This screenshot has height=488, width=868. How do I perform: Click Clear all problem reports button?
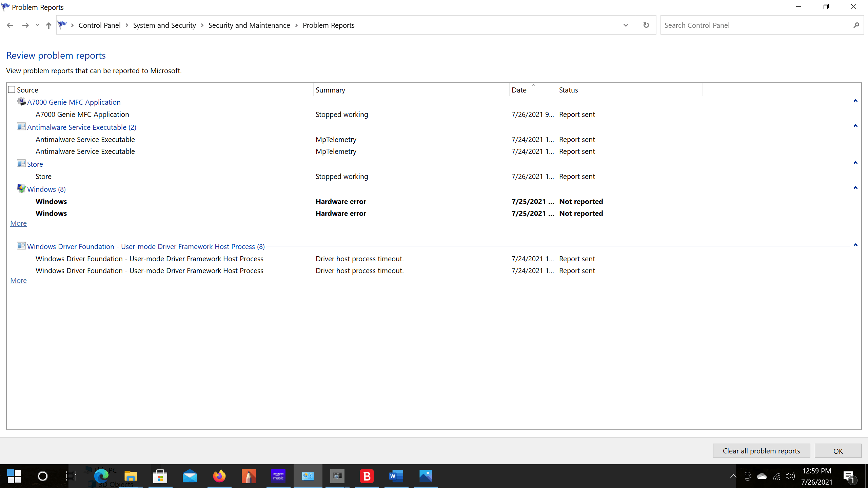(x=762, y=451)
